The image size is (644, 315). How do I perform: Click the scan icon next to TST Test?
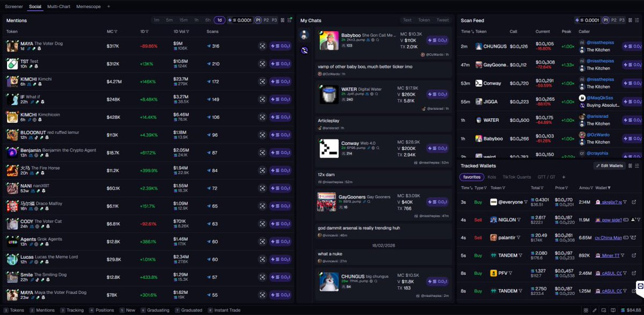(x=262, y=63)
